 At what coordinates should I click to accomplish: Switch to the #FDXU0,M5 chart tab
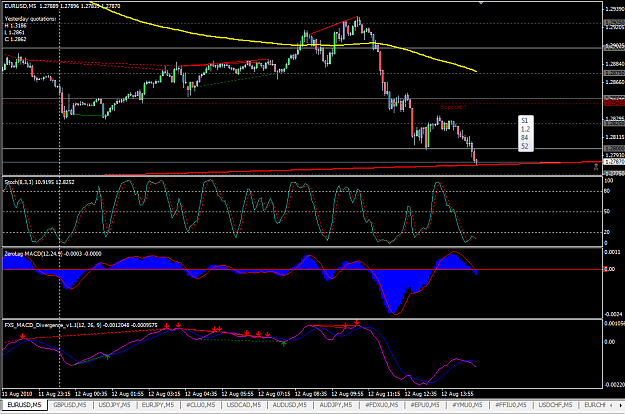point(382,405)
